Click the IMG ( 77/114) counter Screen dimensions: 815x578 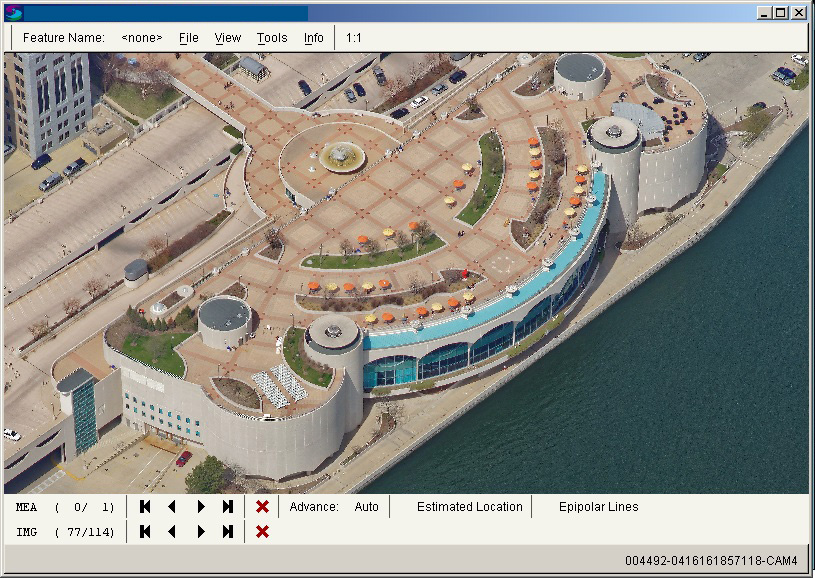pyautogui.click(x=65, y=532)
